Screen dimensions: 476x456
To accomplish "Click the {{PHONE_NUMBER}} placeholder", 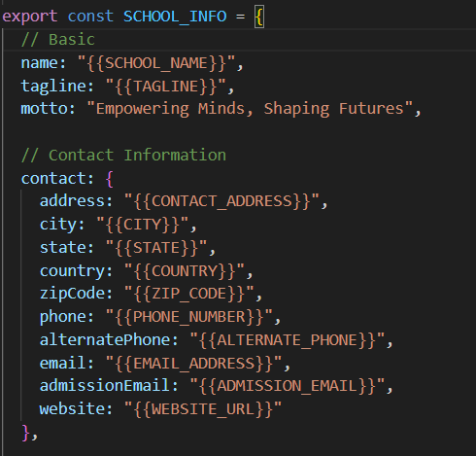I will (189, 317).
